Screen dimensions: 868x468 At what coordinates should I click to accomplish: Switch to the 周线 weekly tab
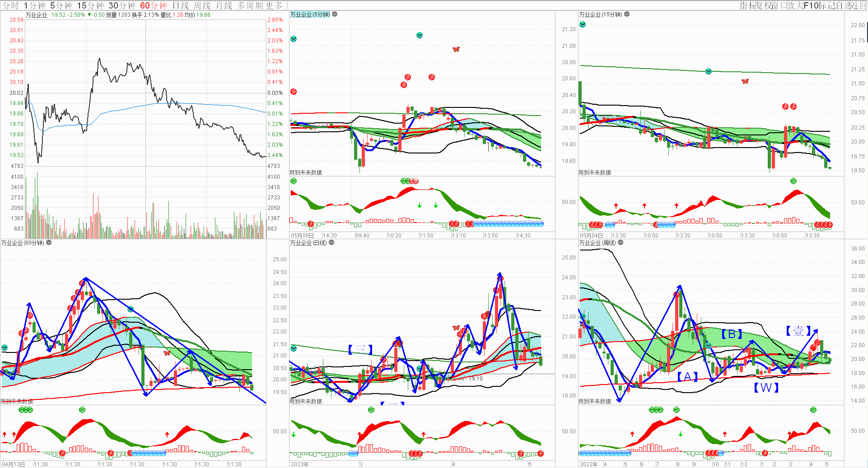click(202, 5)
